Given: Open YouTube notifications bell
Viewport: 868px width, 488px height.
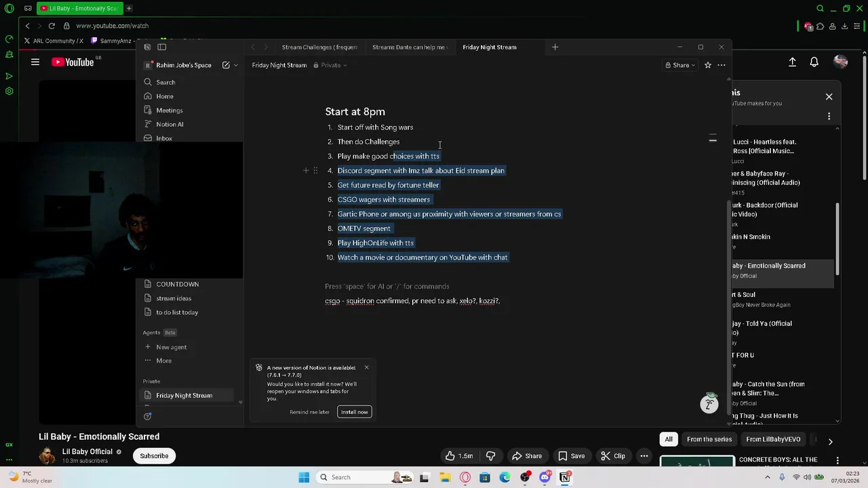Looking at the screenshot, I should pos(814,62).
